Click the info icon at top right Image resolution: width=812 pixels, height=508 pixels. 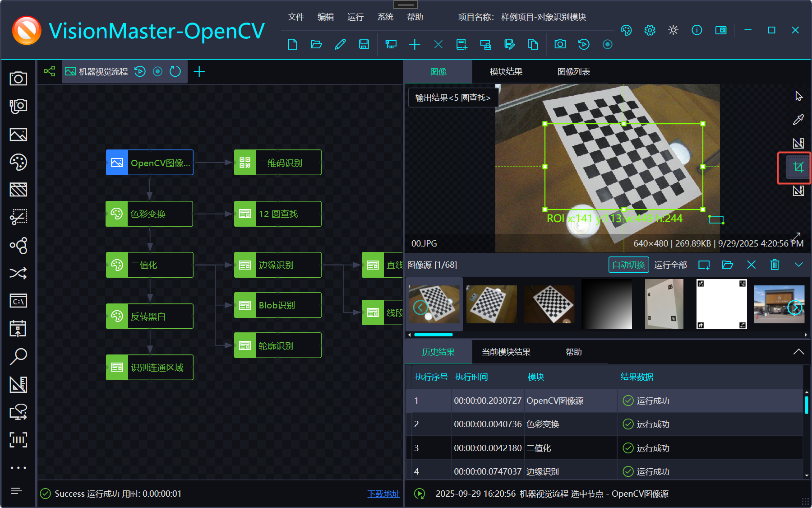[x=697, y=30]
